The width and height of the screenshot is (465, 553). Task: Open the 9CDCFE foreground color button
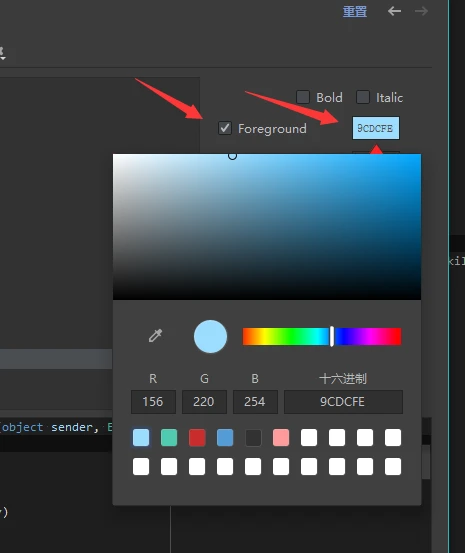point(375,128)
